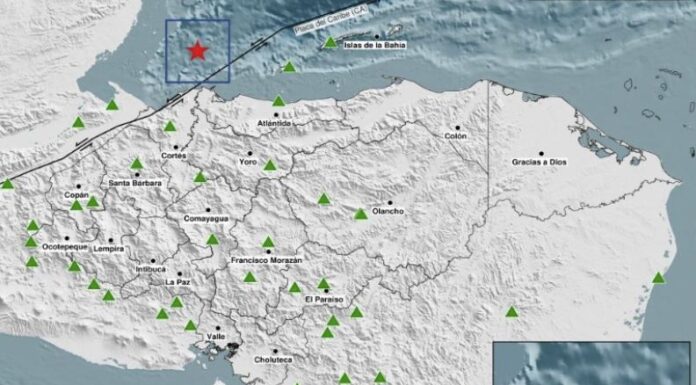Click the offshore green triangle south of Islas de la Bahía
This screenshot has width=696, height=385.
point(289,67)
